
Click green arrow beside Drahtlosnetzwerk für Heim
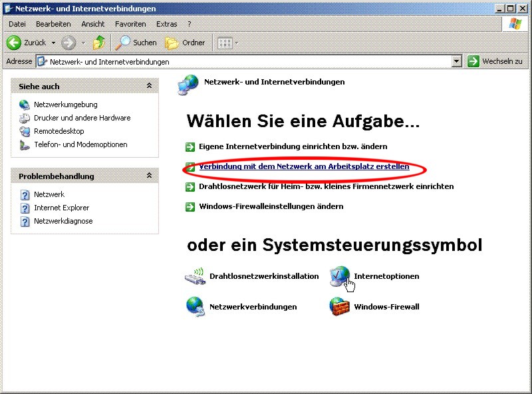tap(190, 187)
